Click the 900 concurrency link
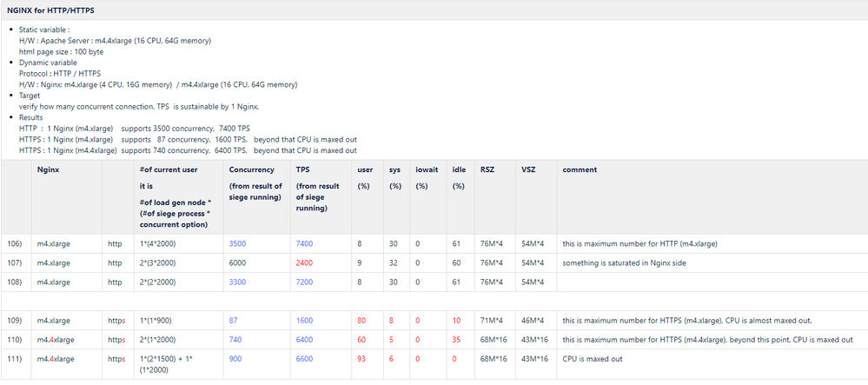 pos(235,358)
